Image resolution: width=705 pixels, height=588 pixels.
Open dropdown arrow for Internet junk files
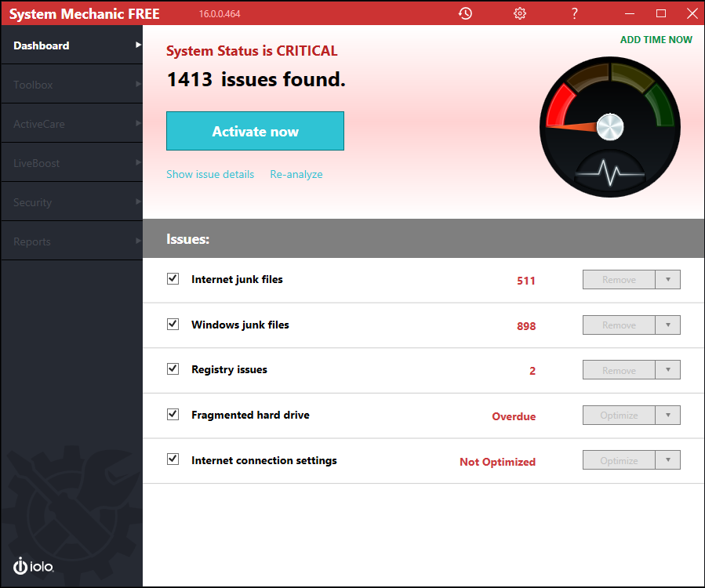[667, 280]
